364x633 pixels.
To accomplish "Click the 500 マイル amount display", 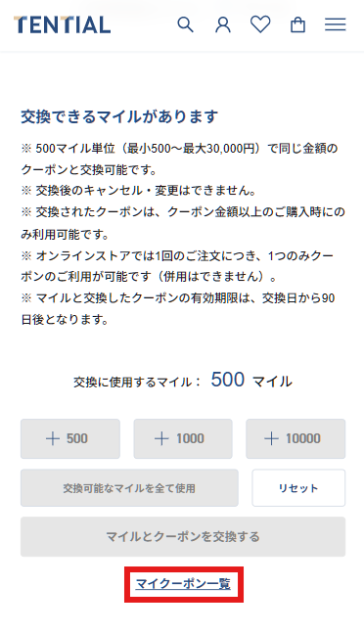I will 251,381.
